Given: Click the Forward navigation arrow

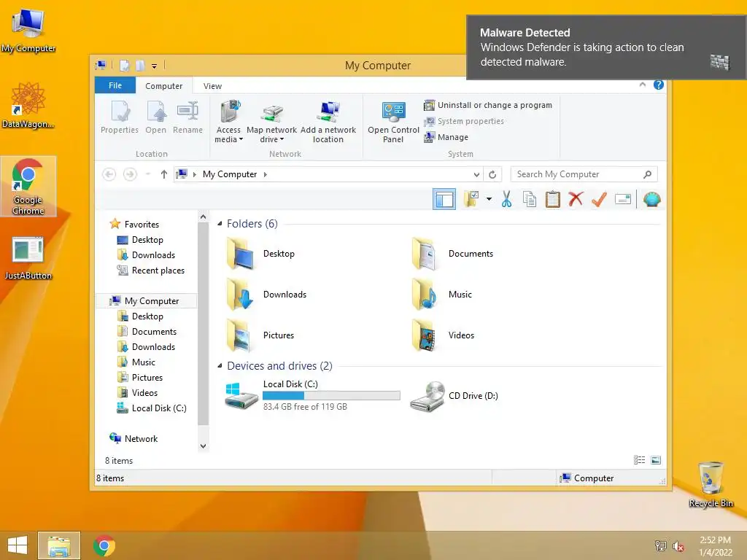Looking at the screenshot, I should [x=130, y=174].
